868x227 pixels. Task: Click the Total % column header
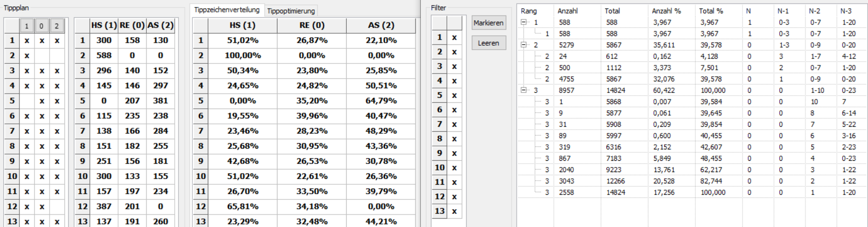[711, 11]
